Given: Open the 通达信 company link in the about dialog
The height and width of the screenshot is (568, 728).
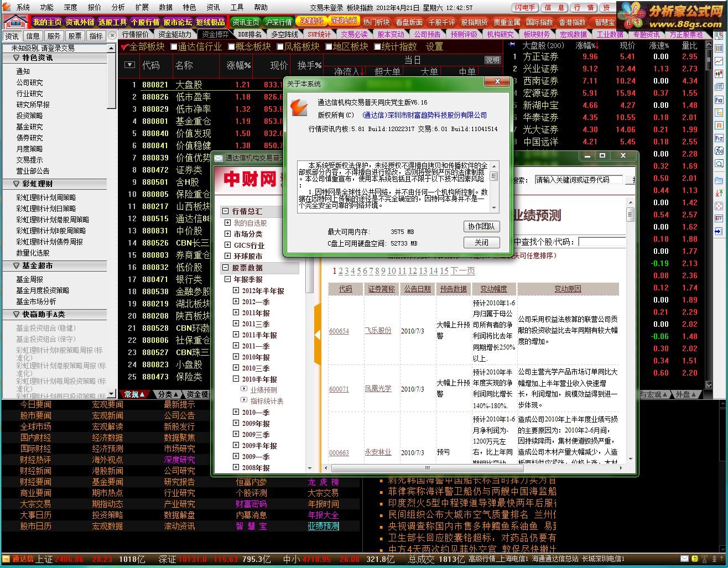Looking at the screenshot, I should point(425,115).
